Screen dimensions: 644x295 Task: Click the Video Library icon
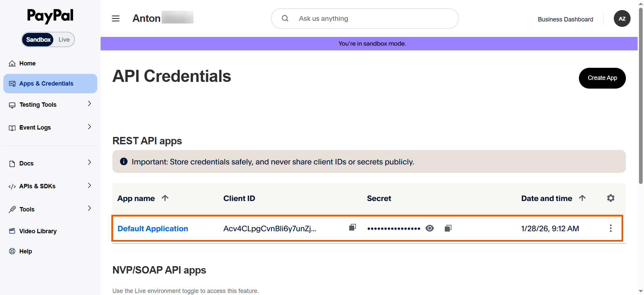coord(12,231)
